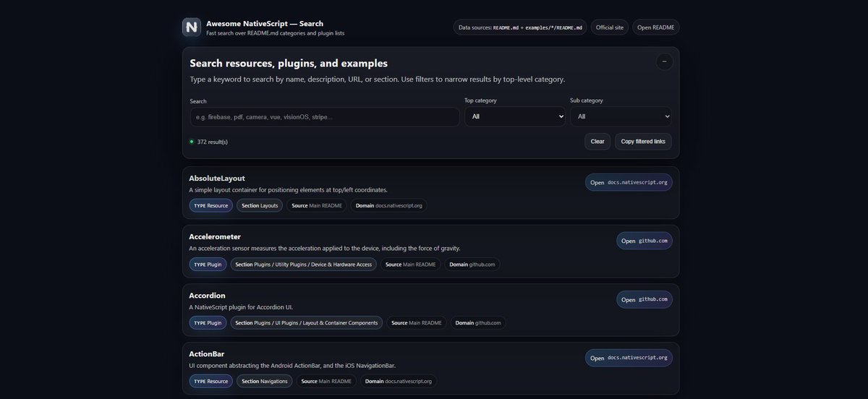Click the AbsoluteLayout description text
The image size is (868, 399).
[x=289, y=190]
